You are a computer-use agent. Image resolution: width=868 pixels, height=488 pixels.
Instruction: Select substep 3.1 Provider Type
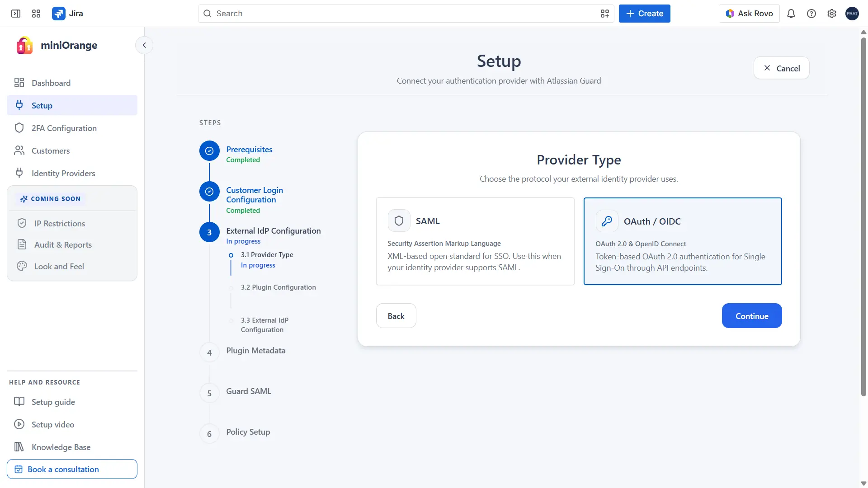tap(267, 255)
